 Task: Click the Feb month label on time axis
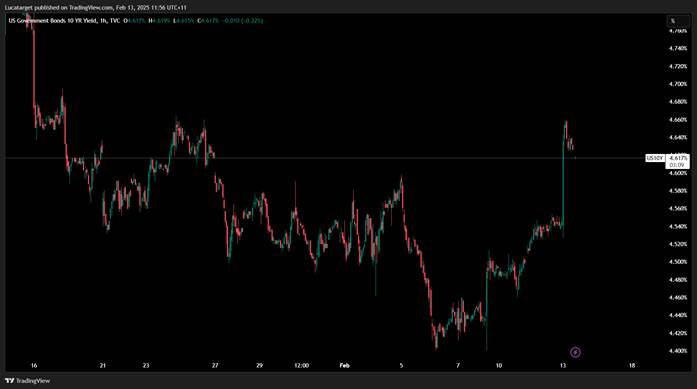(344, 365)
